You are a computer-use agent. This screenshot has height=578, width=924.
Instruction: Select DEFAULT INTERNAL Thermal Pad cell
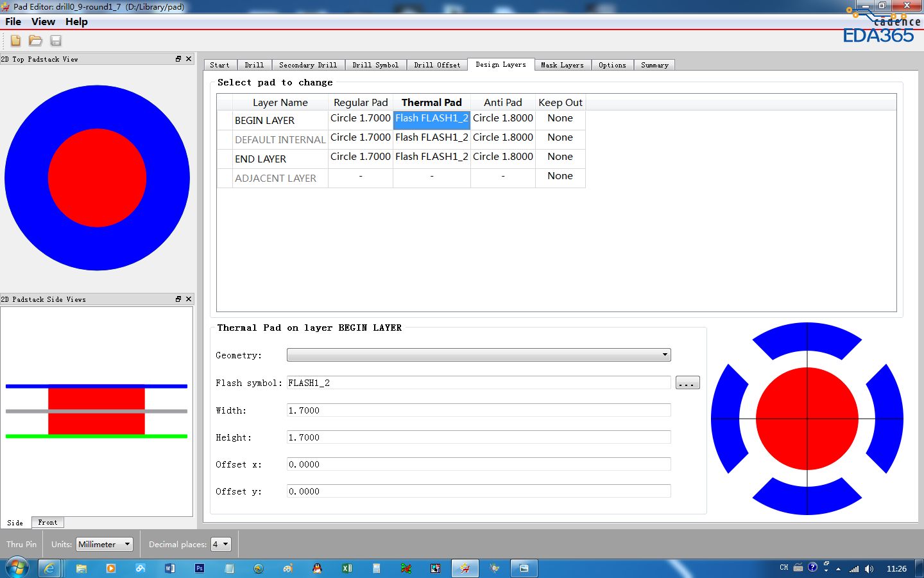[432, 138]
